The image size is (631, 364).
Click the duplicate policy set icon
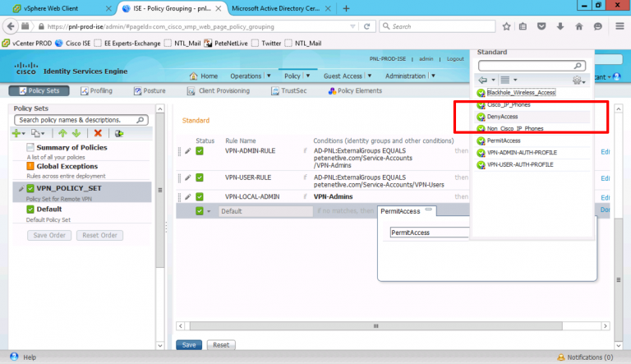coord(35,133)
